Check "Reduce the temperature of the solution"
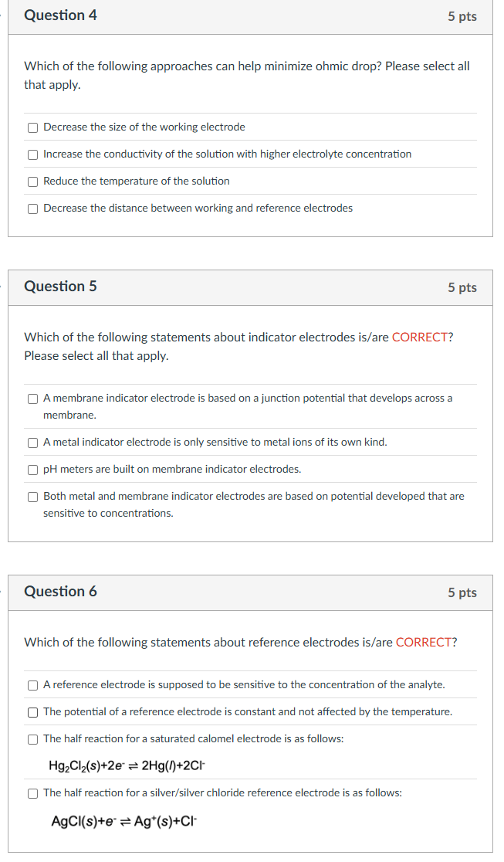This screenshot has width=504, height=862. 32,181
